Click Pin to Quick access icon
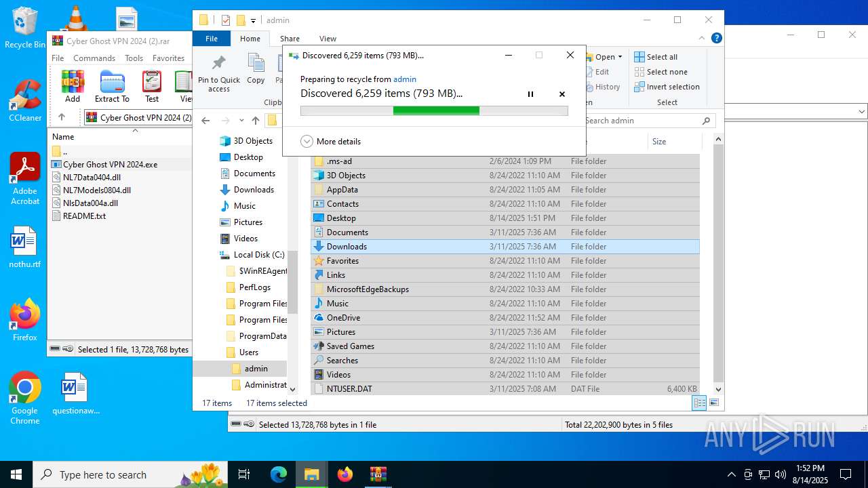 click(219, 73)
